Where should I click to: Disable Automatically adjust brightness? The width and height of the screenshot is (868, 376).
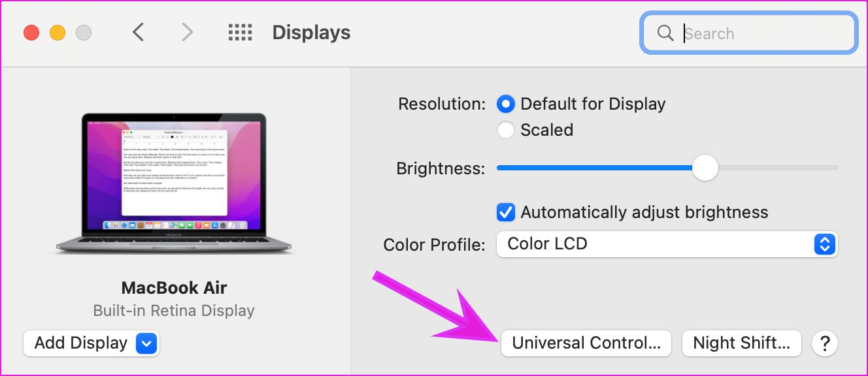(505, 211)
